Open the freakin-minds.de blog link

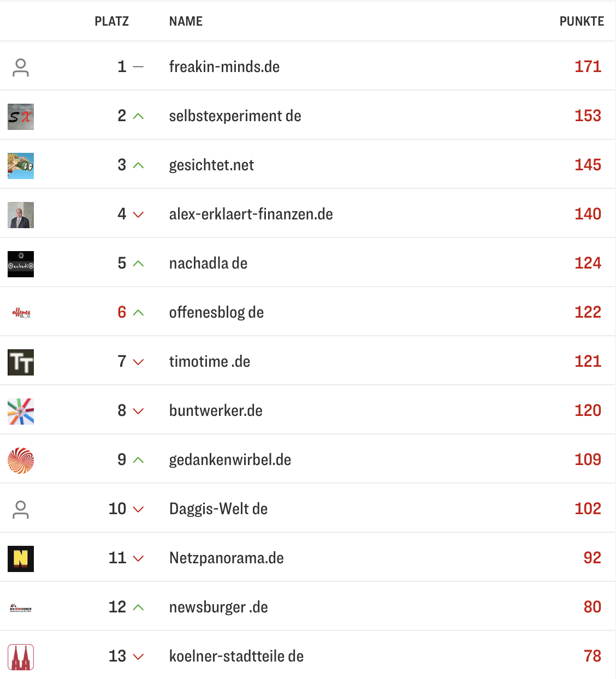click(224, 67)
